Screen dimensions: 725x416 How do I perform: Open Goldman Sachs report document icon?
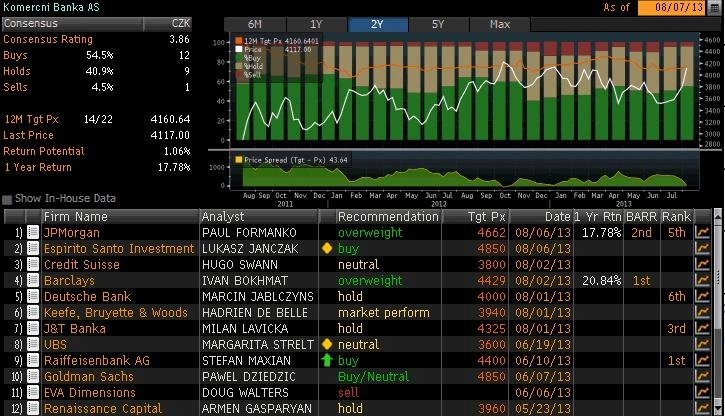tap(33, 376)
